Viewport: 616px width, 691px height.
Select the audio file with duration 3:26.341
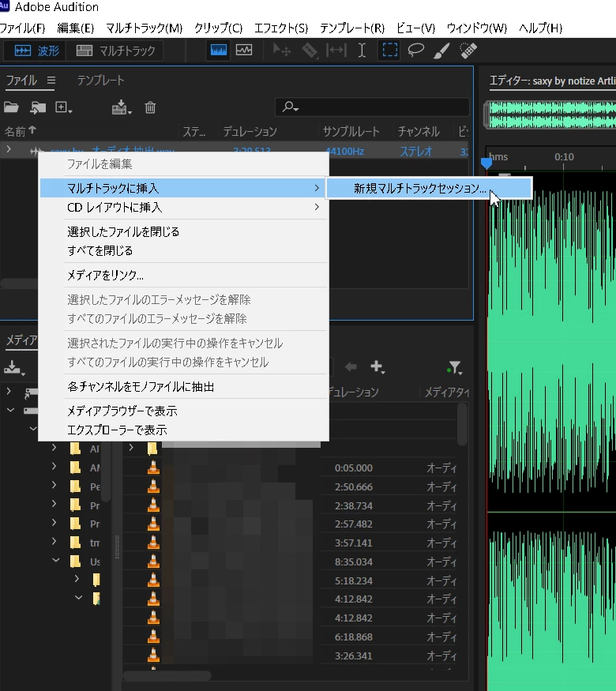(x=290, y=655)
